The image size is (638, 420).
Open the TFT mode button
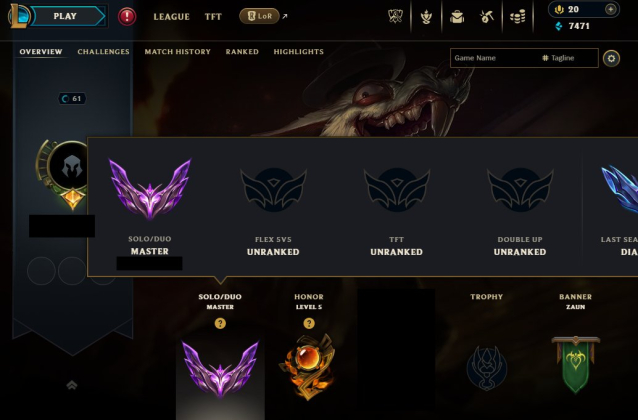[x=213, y=17]
